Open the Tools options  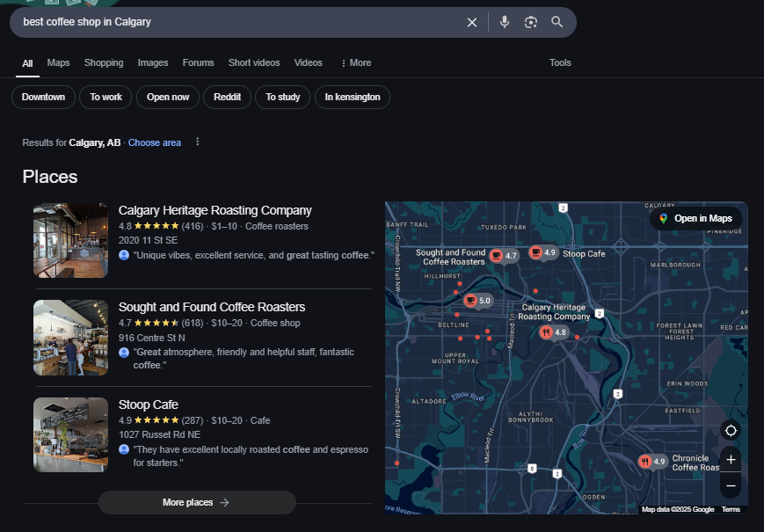pyautogui.click(x=560, y=63)
